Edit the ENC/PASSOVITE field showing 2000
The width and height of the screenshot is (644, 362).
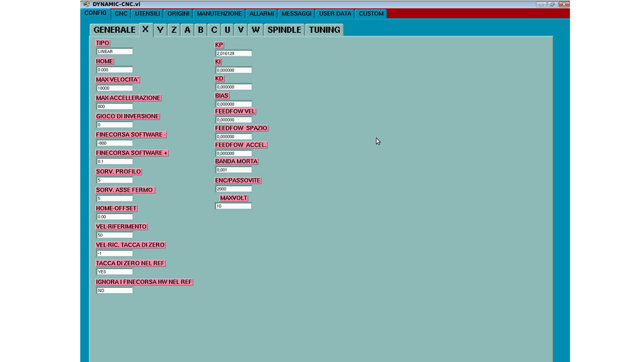pyautogui.click(x=233, y=189)
